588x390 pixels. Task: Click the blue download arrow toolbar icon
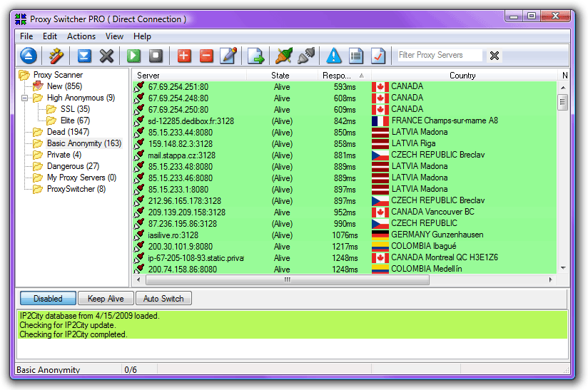pyautogui.click(x=84, y=56)
